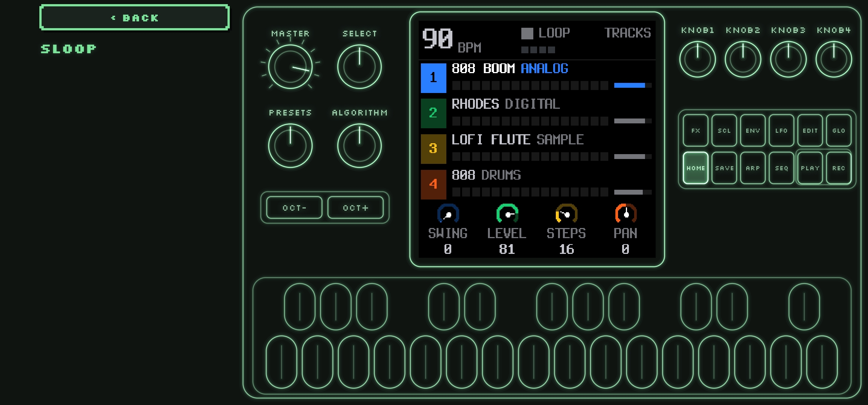Click the RHODES DIGITAL track name

[x=506, y=104]
